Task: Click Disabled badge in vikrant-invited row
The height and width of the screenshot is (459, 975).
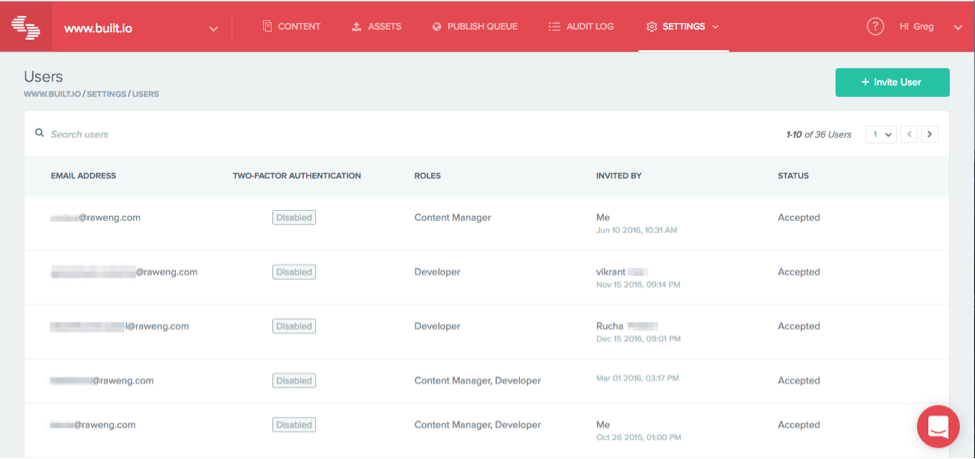Action: pos(294,272)
